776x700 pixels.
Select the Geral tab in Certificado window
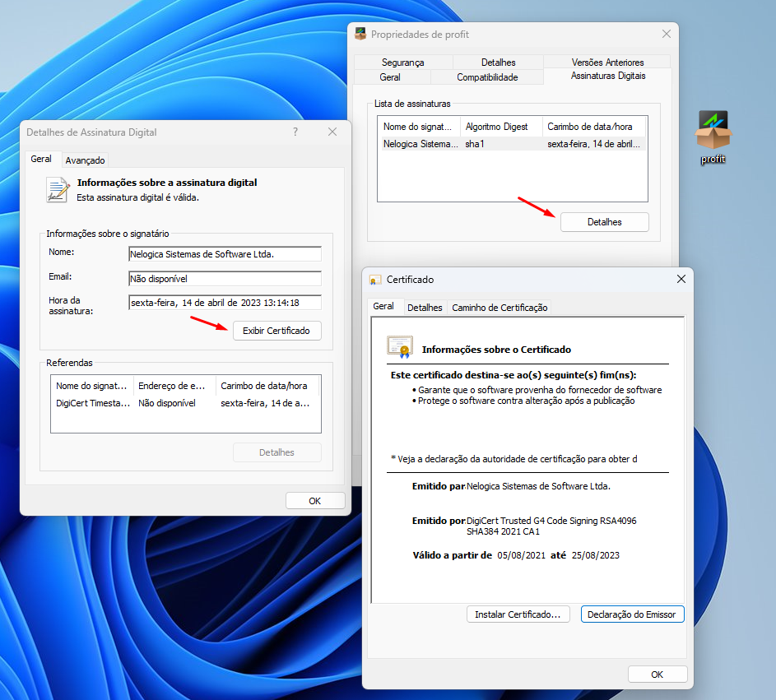383,306
